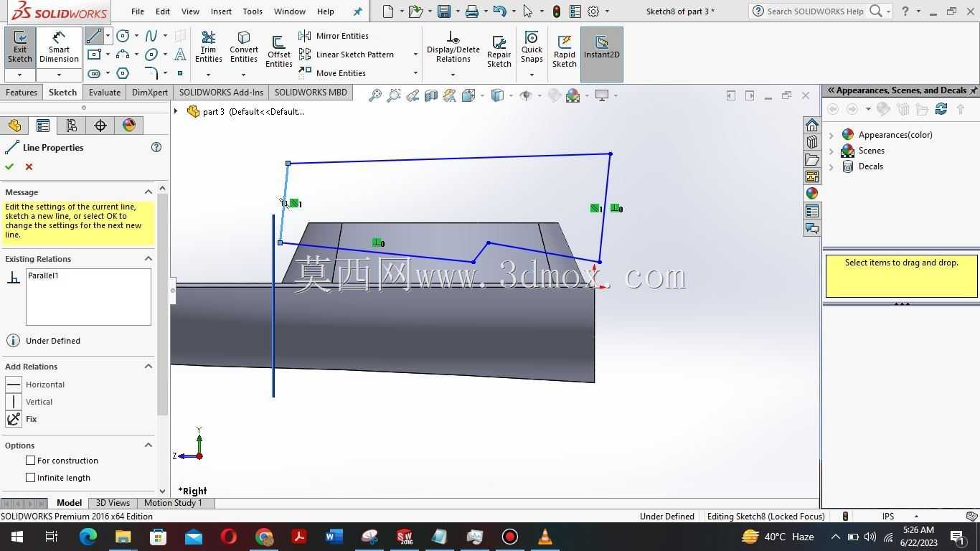Open DimXpertManager tab
Screen dimensions: 980x551
tap(100, 126)
